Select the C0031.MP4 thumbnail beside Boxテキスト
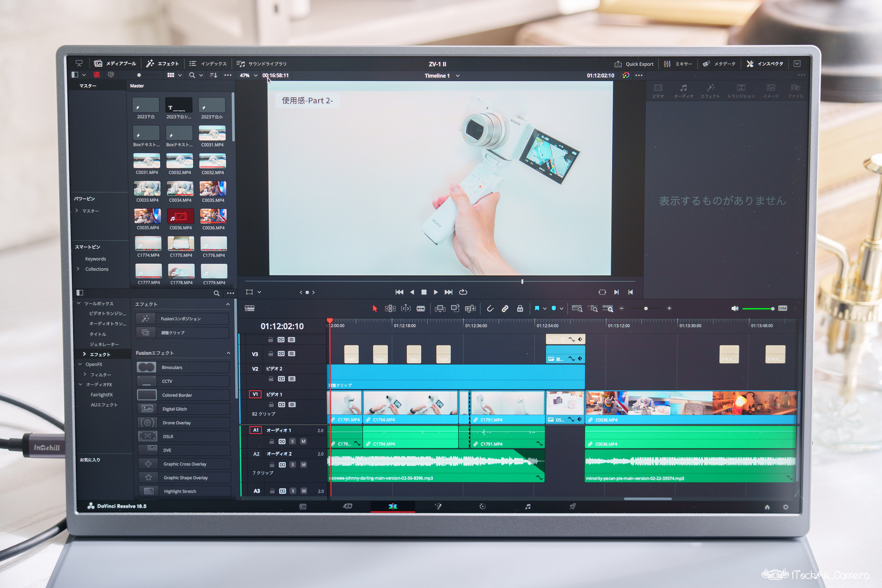Screen dimensions: 882x588 click(x=212, y=133)
